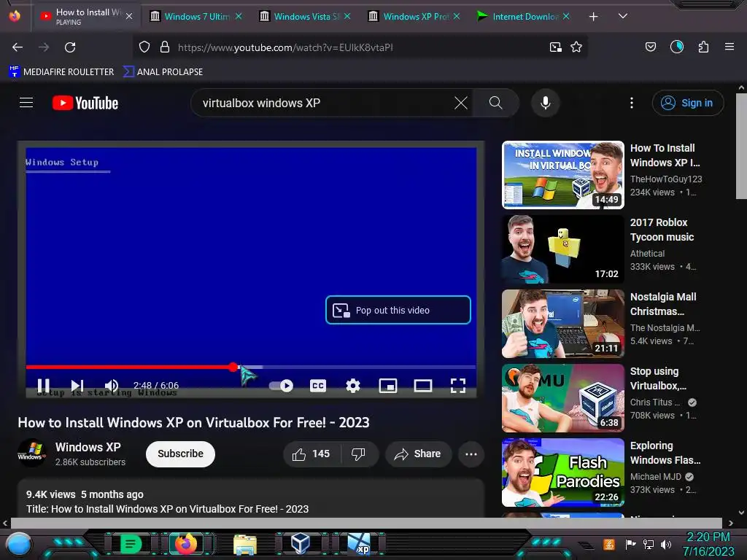747x560 pixels.
Task: Click the video progress bar scrubber
Action: [233, 367]
